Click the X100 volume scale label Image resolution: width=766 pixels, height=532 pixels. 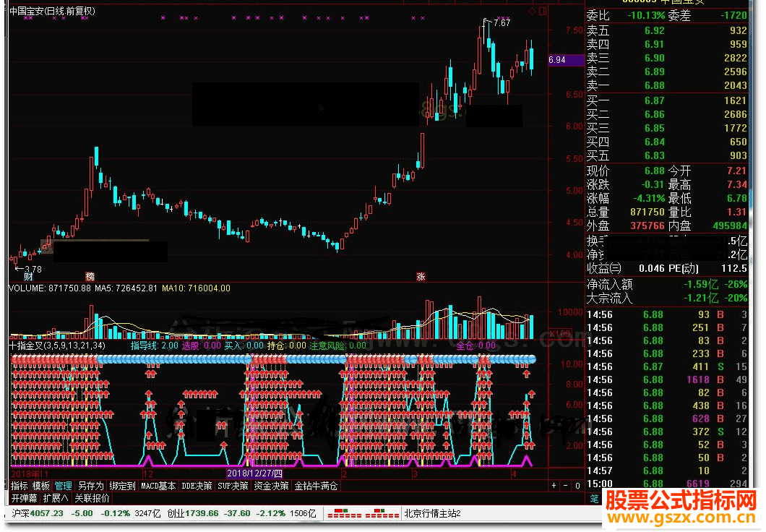(560, 334)
